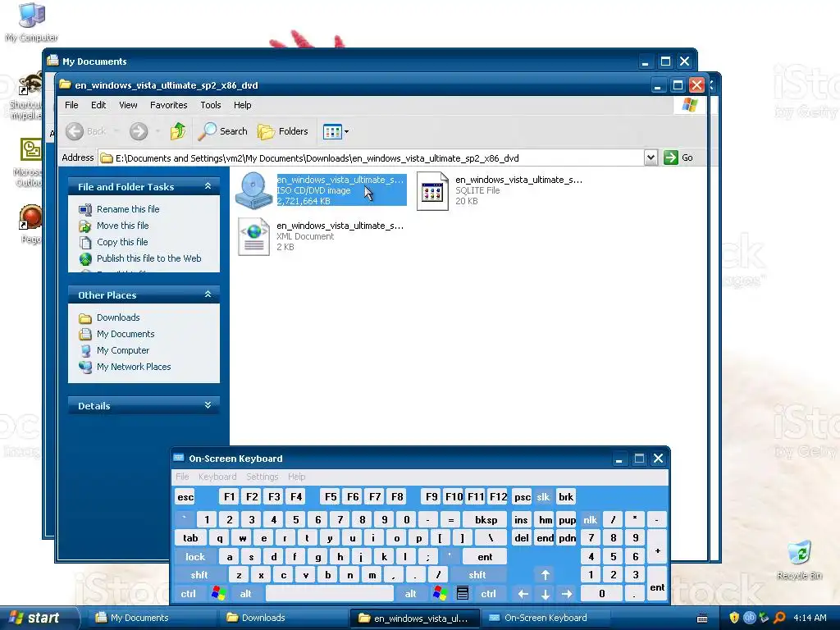Click Publish this file to the Web
This screenshot has height=630, width=840.
click(149, 258)
